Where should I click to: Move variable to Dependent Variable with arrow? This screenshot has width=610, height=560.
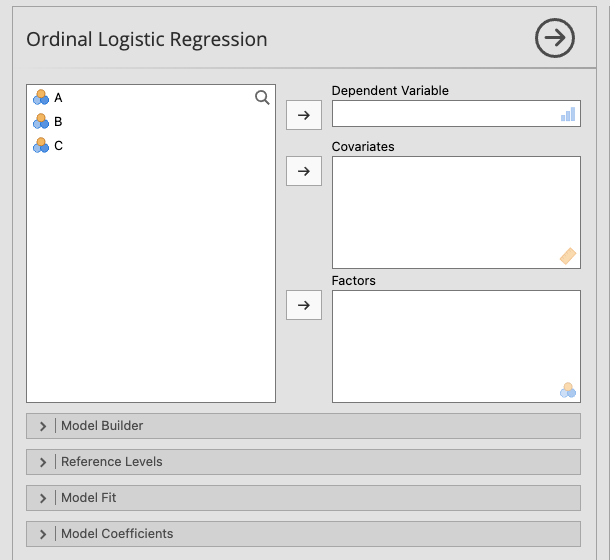pos(304,115)
